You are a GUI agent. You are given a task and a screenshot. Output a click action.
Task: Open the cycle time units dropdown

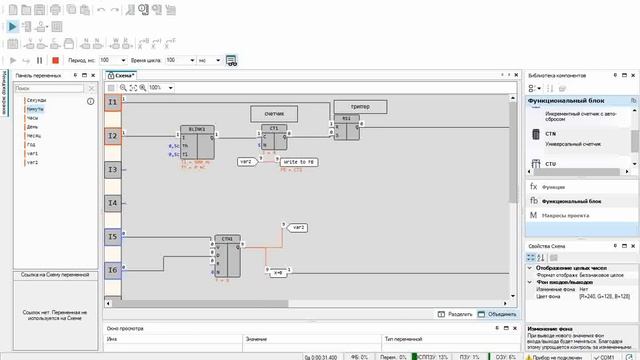[x=218, y=60]
